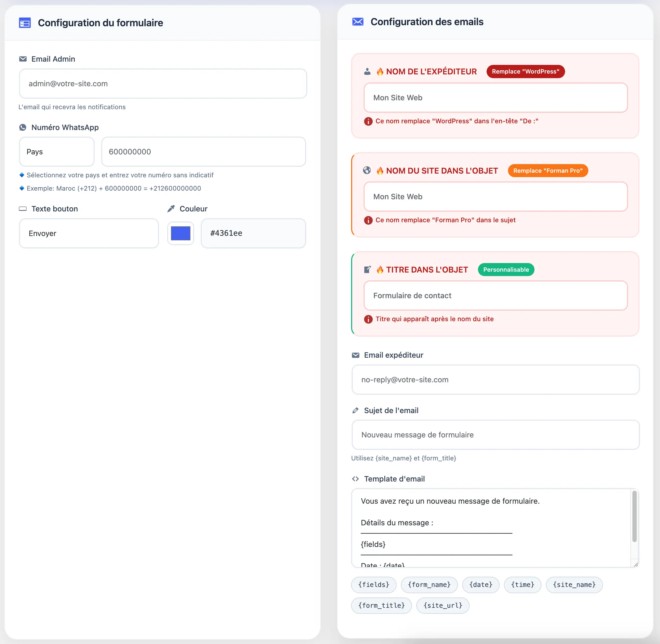Click the eyedropper icon beside Couleur
Image resolution: width=660 pixels, height=644 pixels.
171,209
